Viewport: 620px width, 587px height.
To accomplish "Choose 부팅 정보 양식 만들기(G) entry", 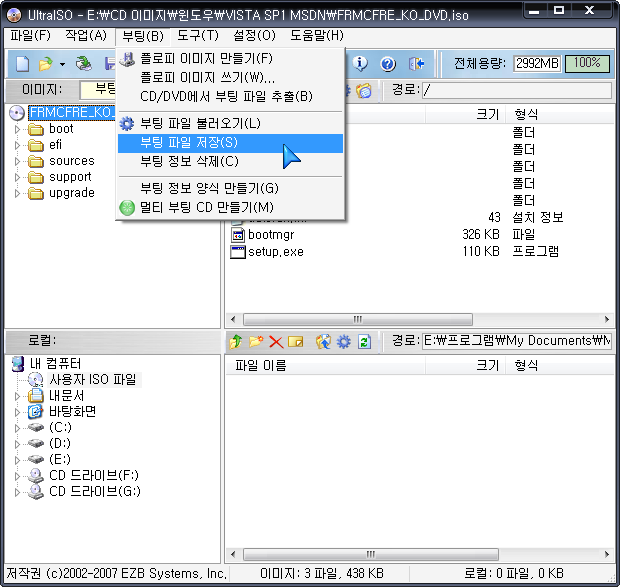I will pyautogui.click(x=231, y=189).
